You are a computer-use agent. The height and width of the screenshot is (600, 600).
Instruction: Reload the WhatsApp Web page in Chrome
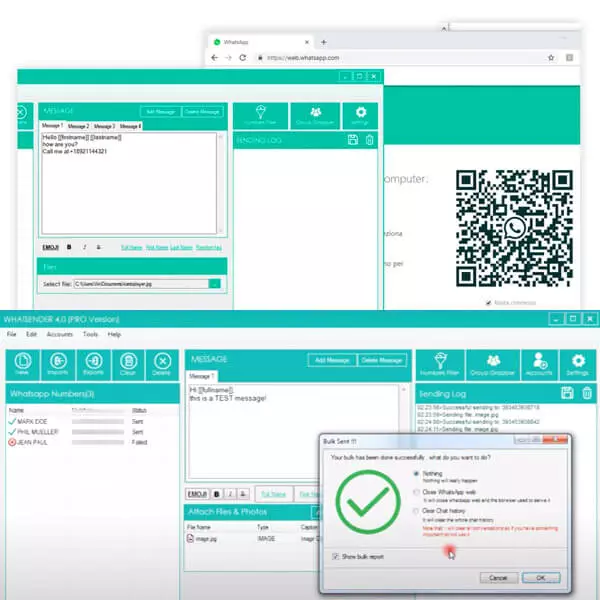[243, 58]
